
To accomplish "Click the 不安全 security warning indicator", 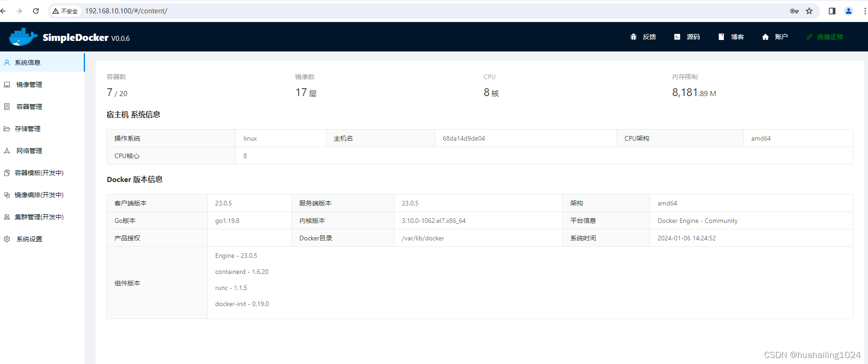I will point(65,11).
